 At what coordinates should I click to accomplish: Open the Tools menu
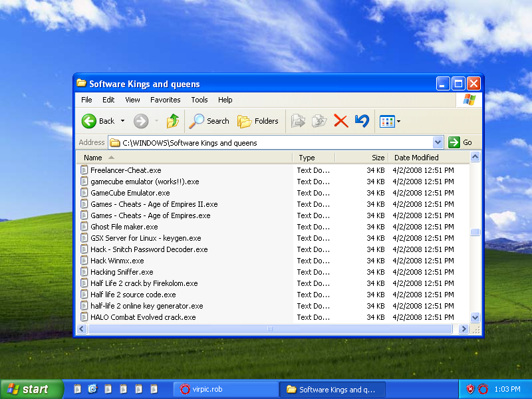point(199,100)
